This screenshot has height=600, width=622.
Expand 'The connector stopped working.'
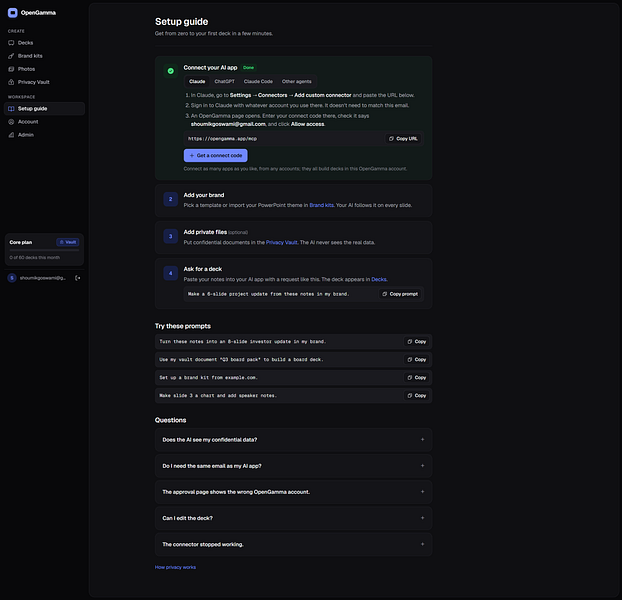click(294, 544)
